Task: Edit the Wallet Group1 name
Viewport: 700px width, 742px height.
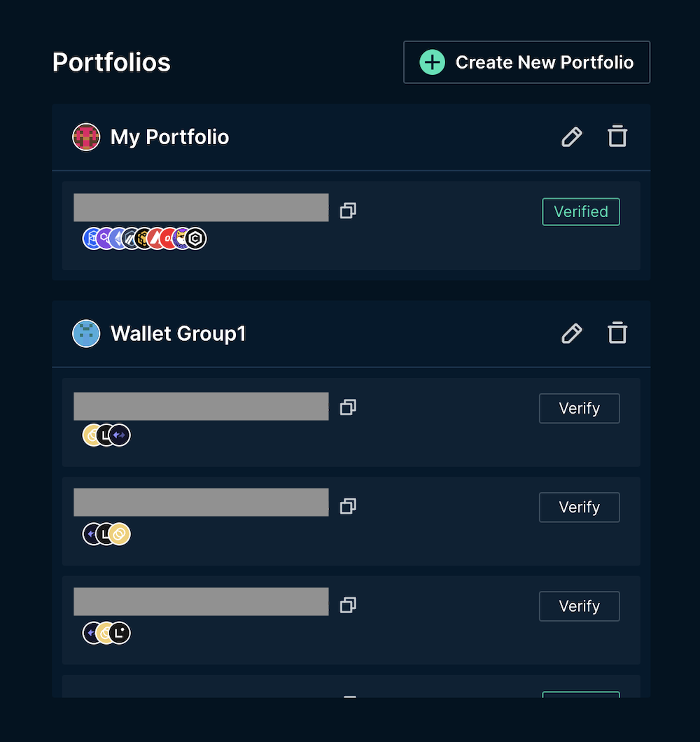Action: [571, 333]
